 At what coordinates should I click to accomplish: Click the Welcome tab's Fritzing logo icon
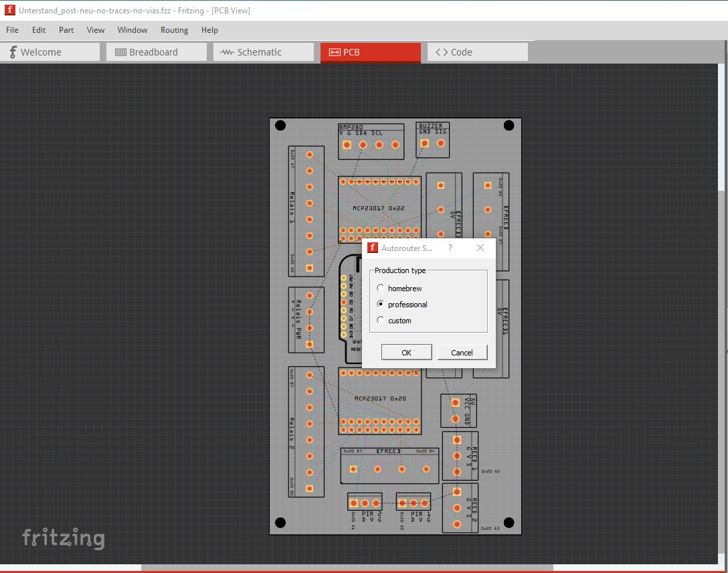12,52
